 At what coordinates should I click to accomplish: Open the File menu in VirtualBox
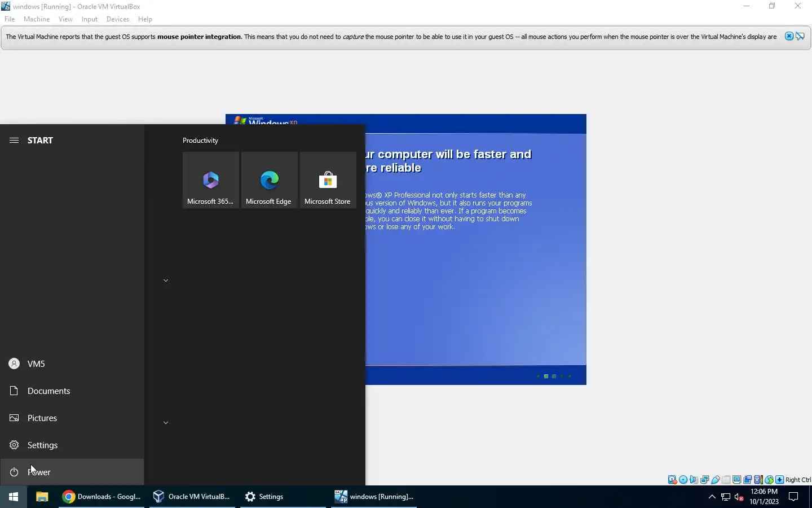tap(10, 19)
